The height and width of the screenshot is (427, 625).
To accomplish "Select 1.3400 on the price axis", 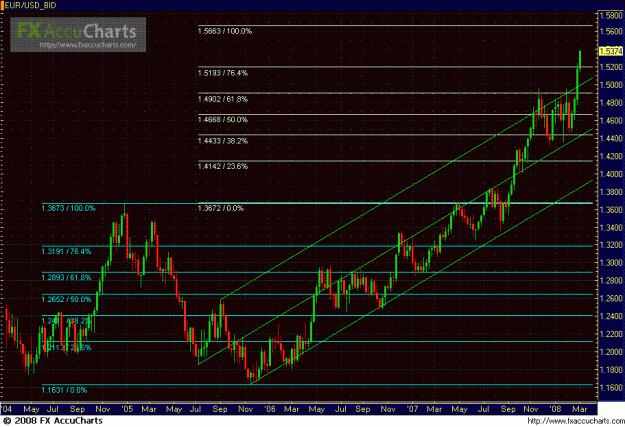I will [x=611, y=227].
